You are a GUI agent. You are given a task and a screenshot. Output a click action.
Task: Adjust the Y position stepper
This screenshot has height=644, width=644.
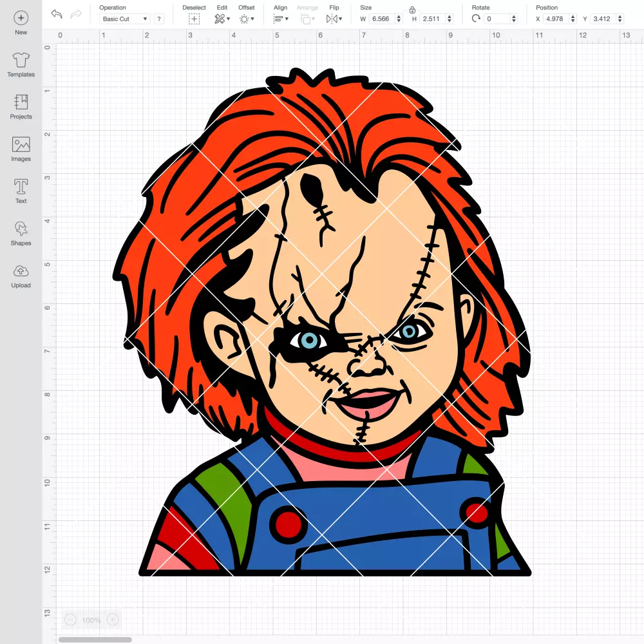click(620, 19)
